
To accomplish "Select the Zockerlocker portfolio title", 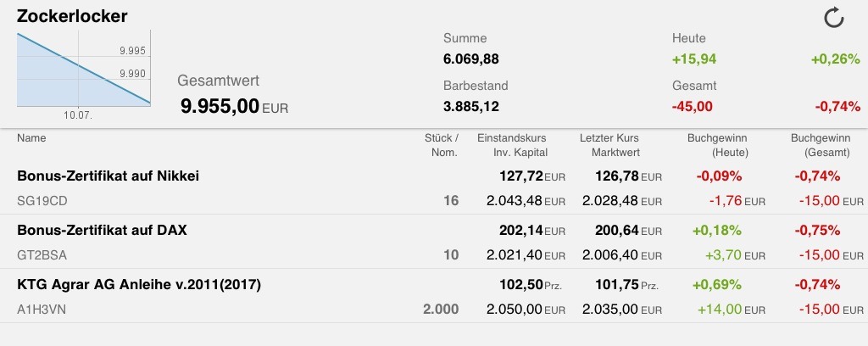I will tap(72, 17).
